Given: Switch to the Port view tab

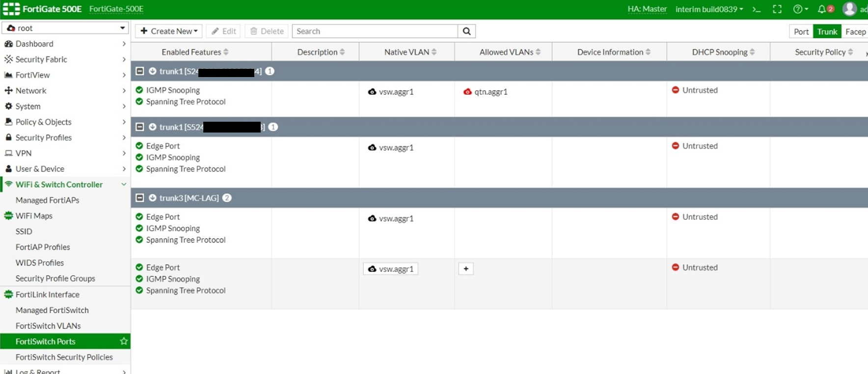Looking at the screenshot, I should [x=801, y=31].
